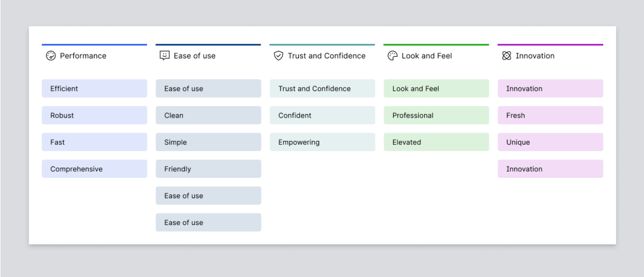Pick the Empowering tag
Viewport: 644px width, 277px height.
click(x=322, y=142)
